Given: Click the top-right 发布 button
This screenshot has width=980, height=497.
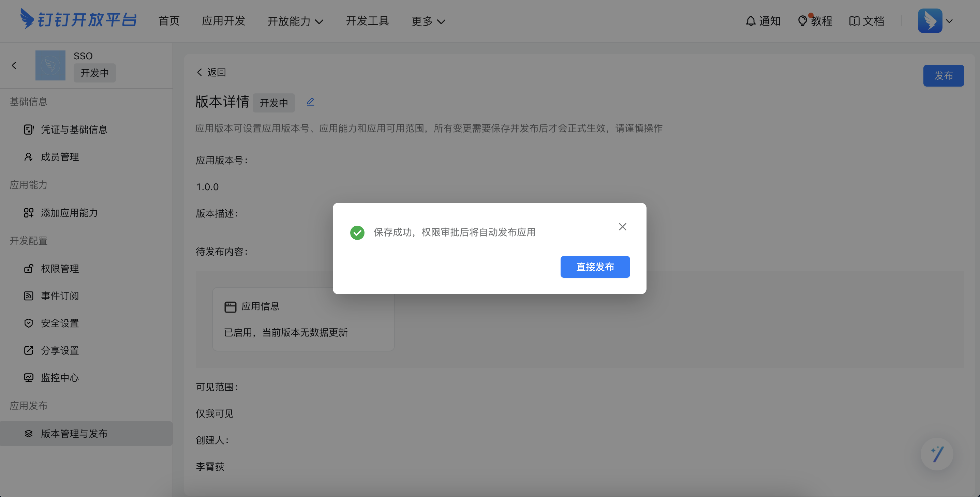Looking at the screenshot, I should (944, 76).
